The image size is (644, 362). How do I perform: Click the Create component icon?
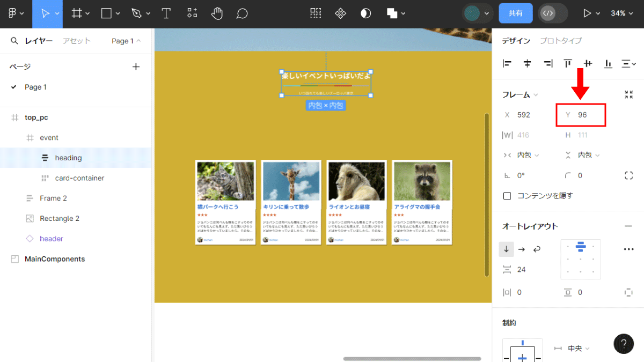340,13
